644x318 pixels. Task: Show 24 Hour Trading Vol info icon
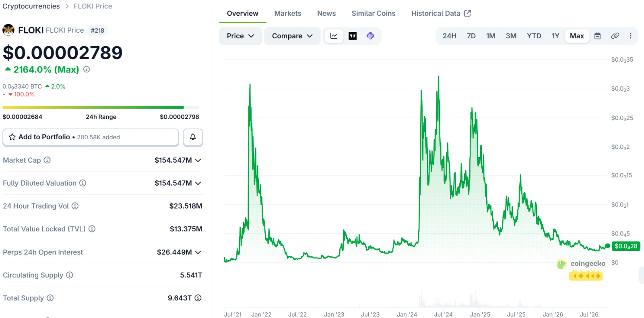pyautogui.click(x=75, y=206)
